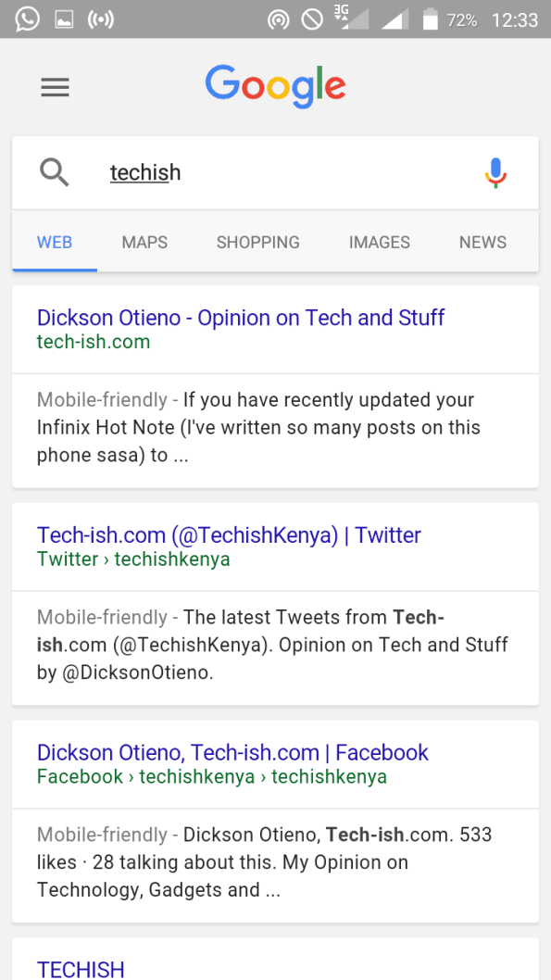Open the hamburger menu
This screenshot has width=551, height=980.
point(55,87)
